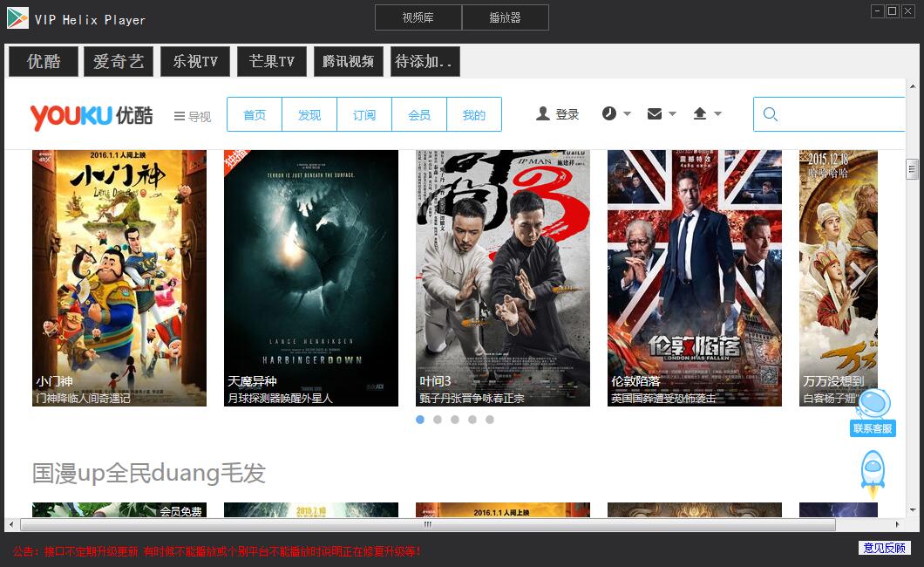Switch to the 视频库 tab

tap(418, 17)
